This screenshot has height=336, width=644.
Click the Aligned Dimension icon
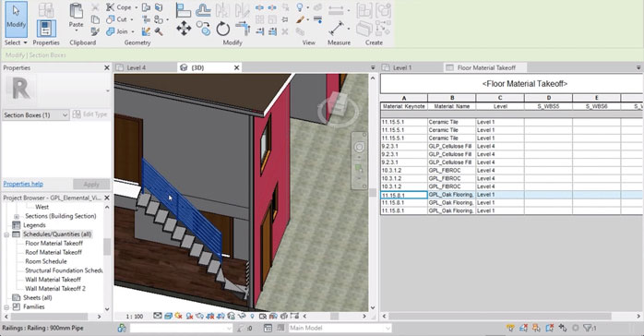pos(337,29)
